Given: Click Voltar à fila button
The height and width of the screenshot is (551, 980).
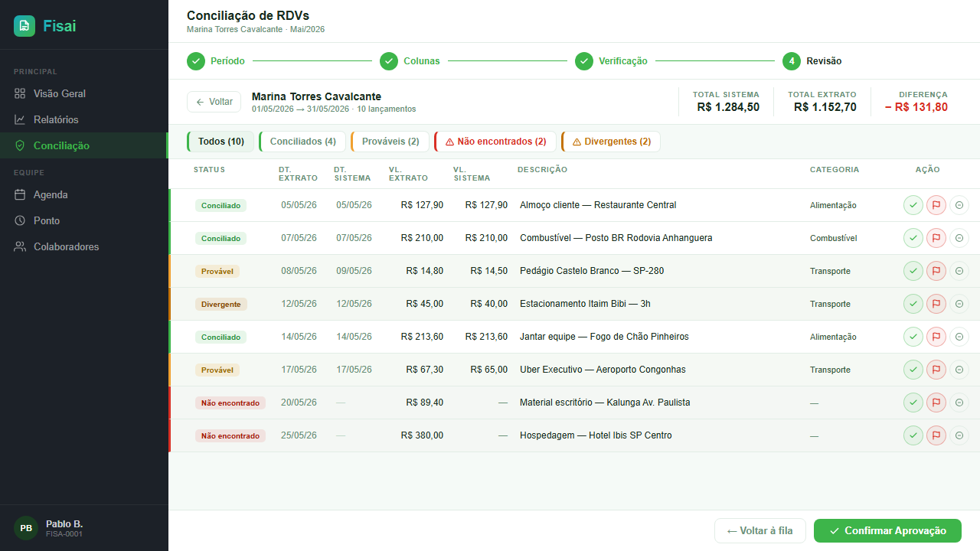Looking at the screenshot, I should [759, 531].
